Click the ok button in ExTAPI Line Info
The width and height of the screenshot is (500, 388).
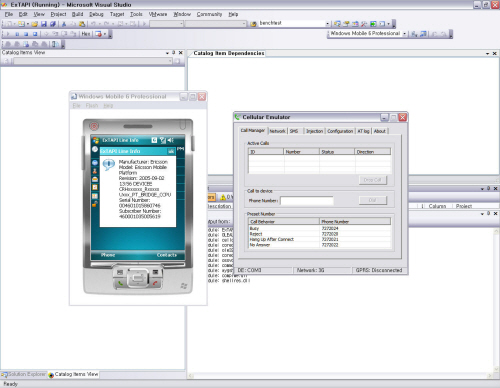(171, 151)
